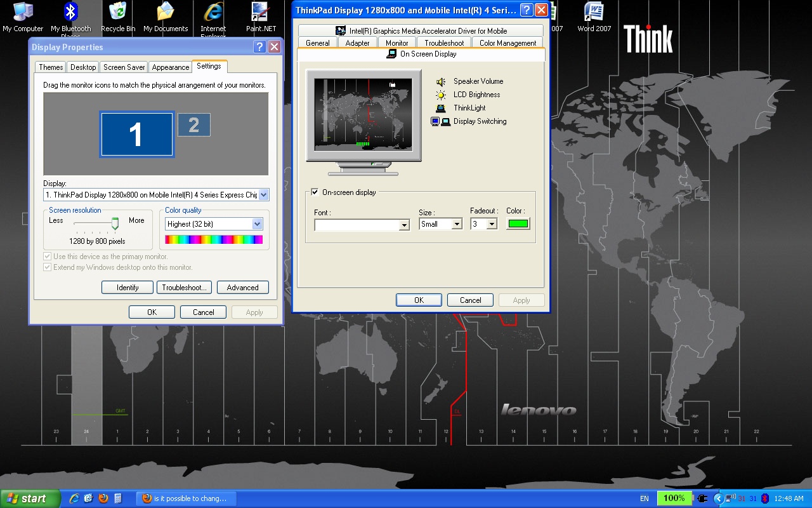This screenshot has width=812, height=508.
Task: Click the green OSD Color swatch
Action: coord(518,224)
